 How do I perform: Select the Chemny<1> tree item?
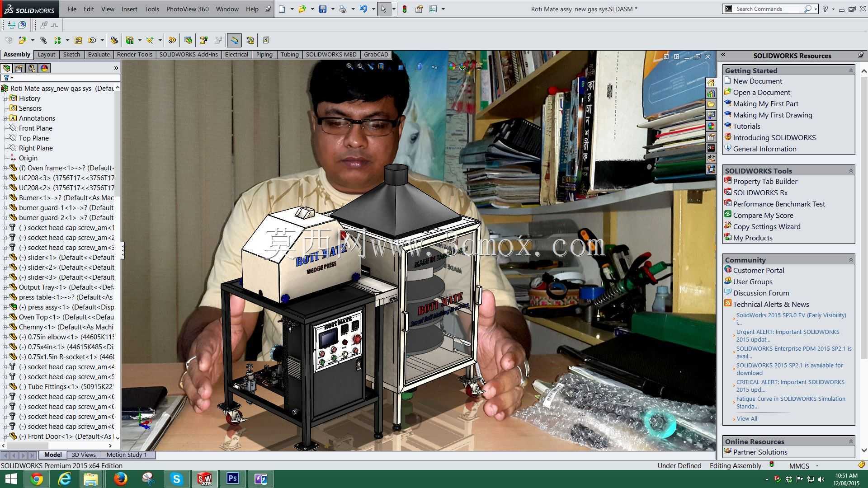click(66, 327)
